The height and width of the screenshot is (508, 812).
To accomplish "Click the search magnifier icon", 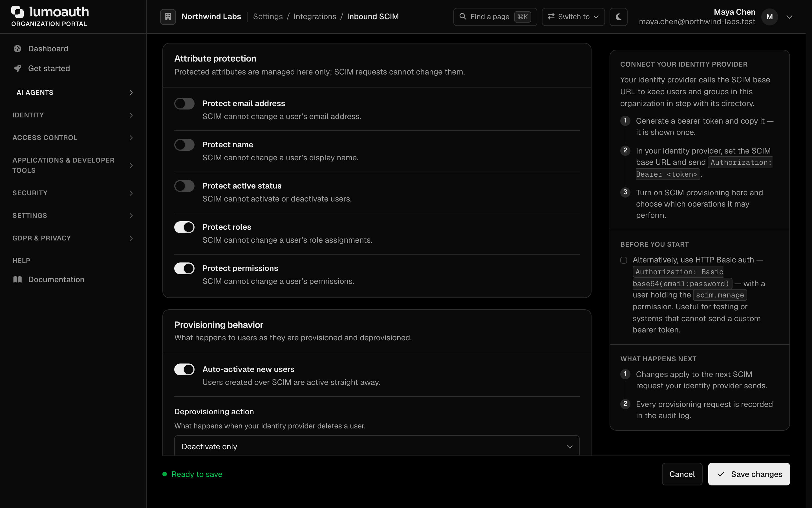I will 463,16.
